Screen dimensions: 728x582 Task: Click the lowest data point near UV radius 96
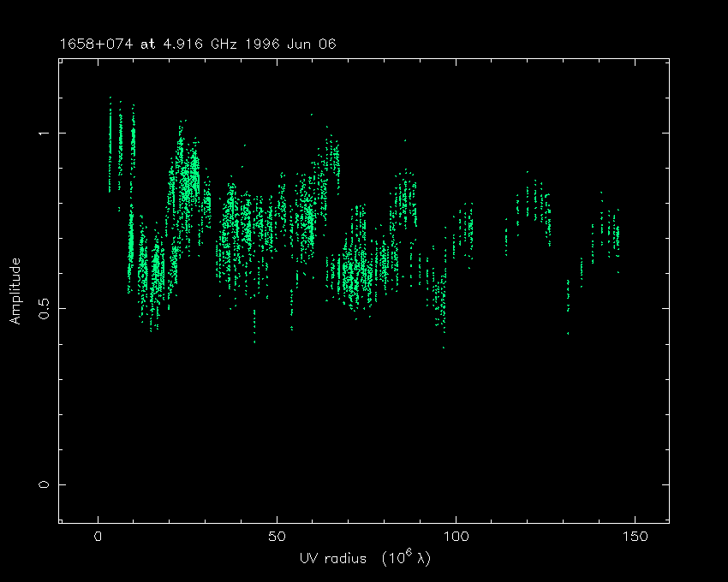click(443, 347)
